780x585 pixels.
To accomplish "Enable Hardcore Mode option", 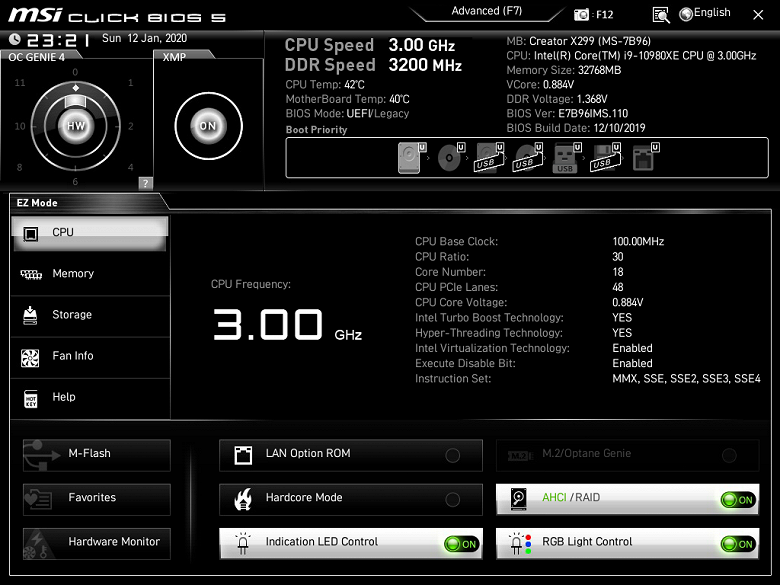I will coord(453,499).
